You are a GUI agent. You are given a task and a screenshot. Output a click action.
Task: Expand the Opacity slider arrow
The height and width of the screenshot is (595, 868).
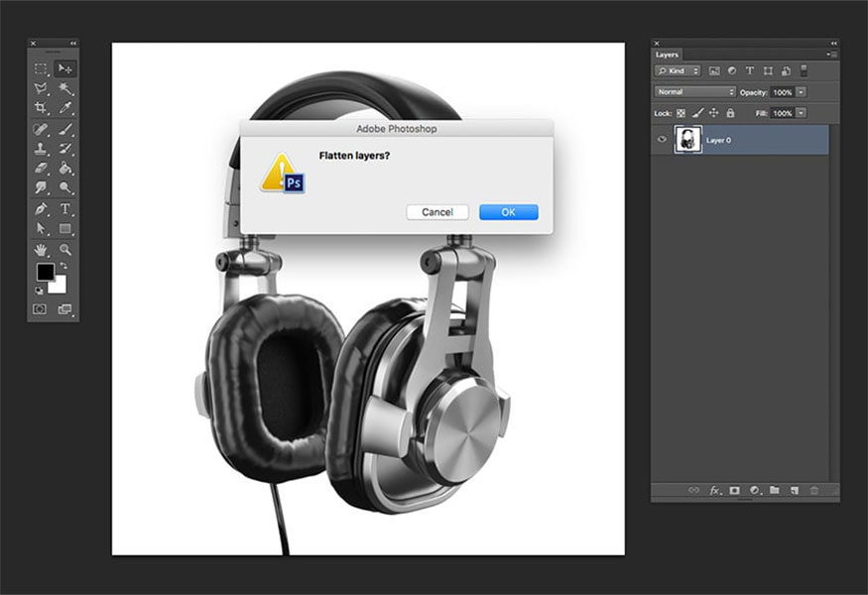tap(801, 91)
